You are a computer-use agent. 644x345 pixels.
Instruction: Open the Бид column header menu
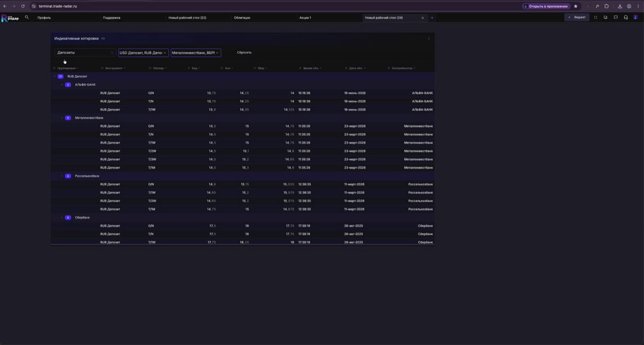(x=199, y=68)
